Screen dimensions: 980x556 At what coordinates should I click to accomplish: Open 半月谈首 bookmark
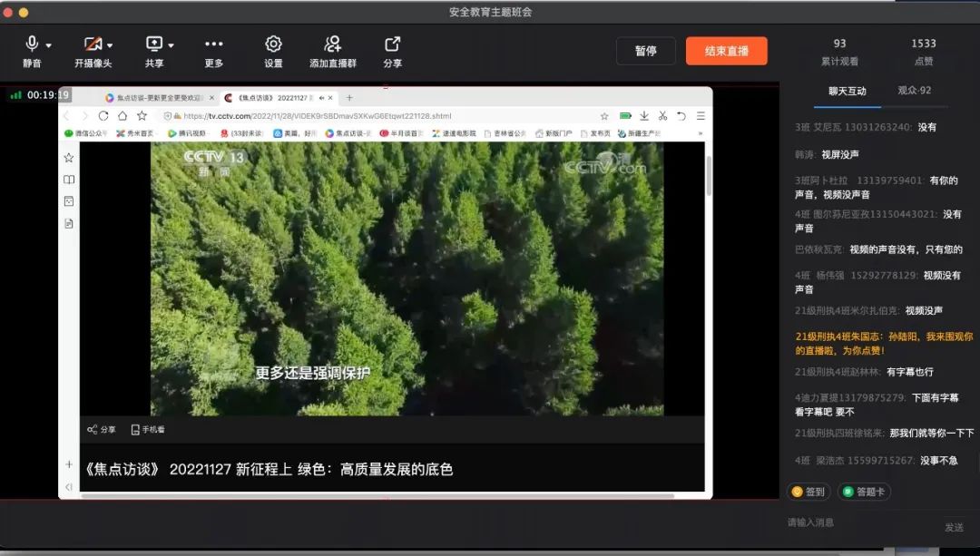[x=402, y=133]
